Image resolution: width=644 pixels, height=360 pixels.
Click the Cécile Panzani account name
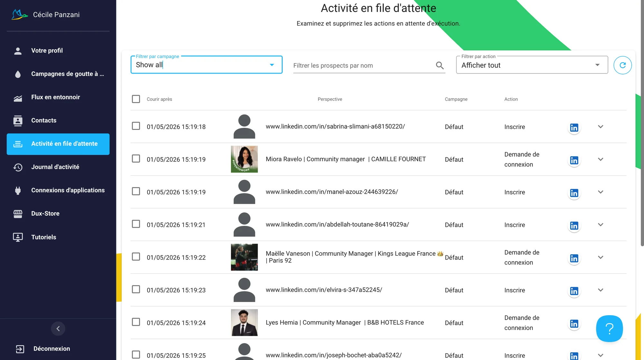click(x=56, y=15)
